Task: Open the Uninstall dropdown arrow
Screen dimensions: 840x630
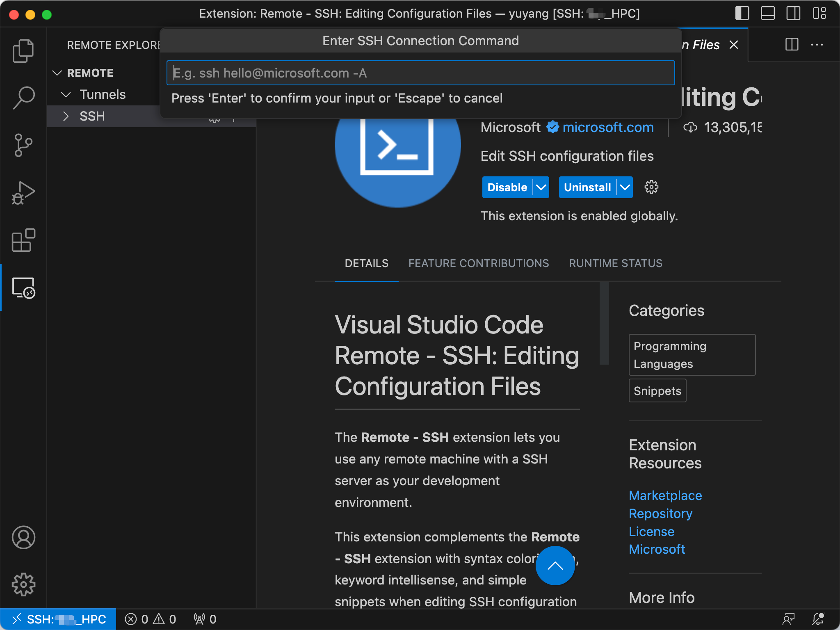Action: click(x=625, y=187)
